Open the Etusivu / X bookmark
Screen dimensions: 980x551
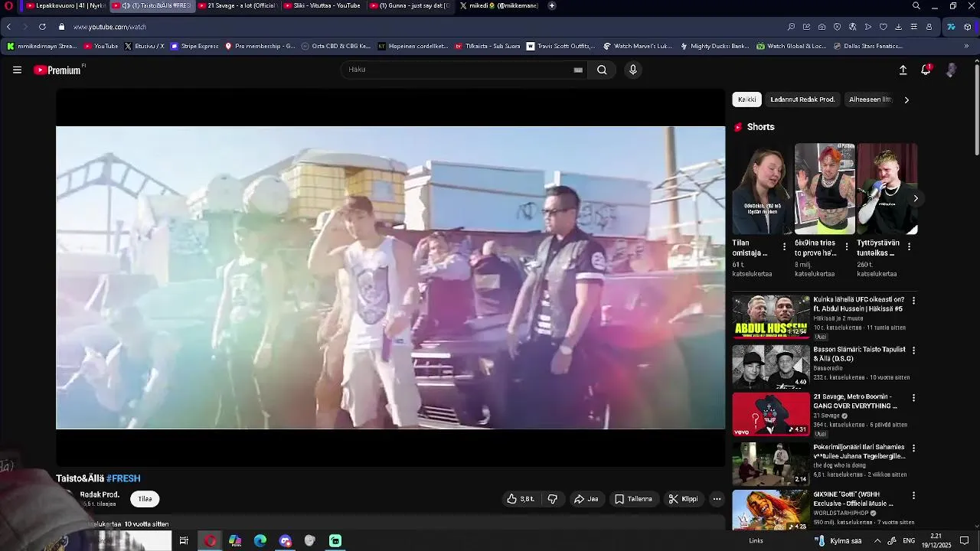(x=144, y=46)
